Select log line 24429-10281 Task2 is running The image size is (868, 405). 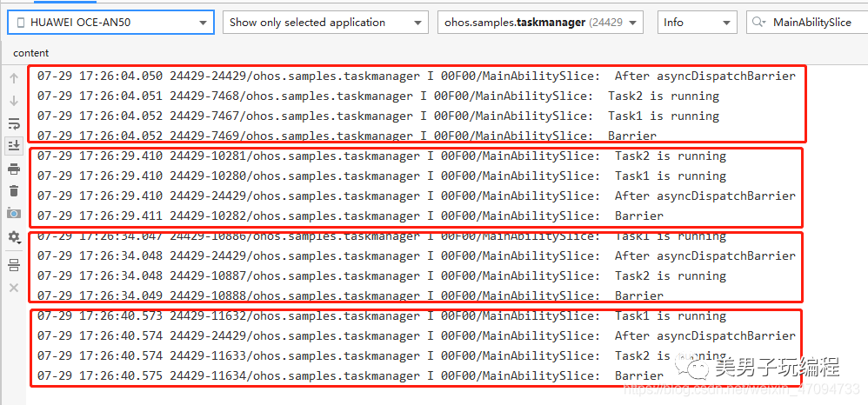[382, 156]
